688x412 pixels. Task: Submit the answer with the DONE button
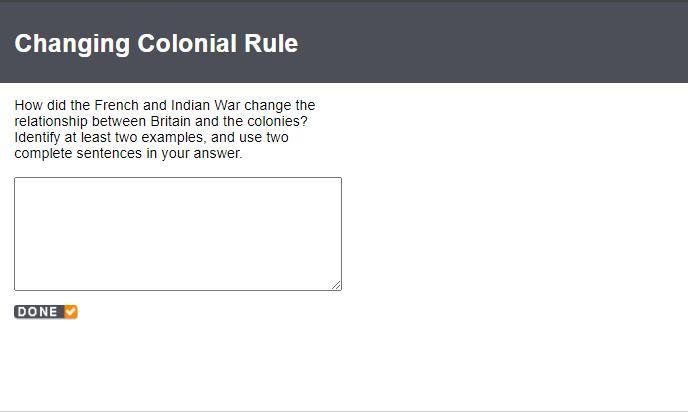click(46, 312)
